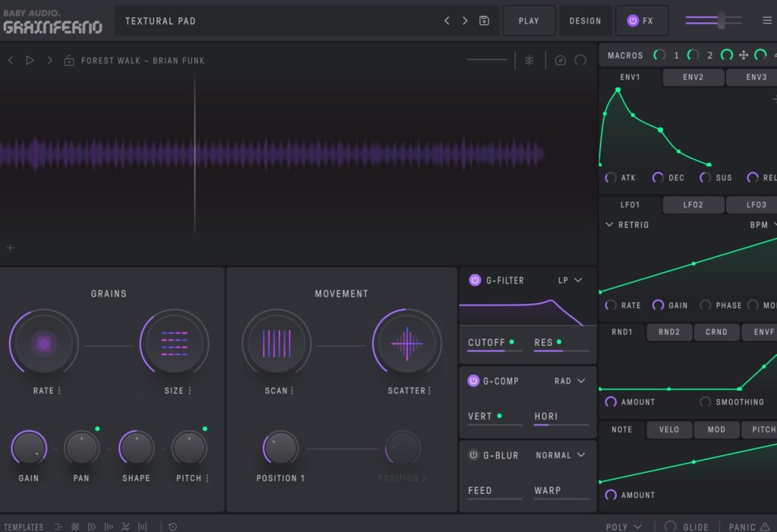This screenshot has width=777, height=532.
Task: Switch to the ENV2 tab
Action: 693,77
